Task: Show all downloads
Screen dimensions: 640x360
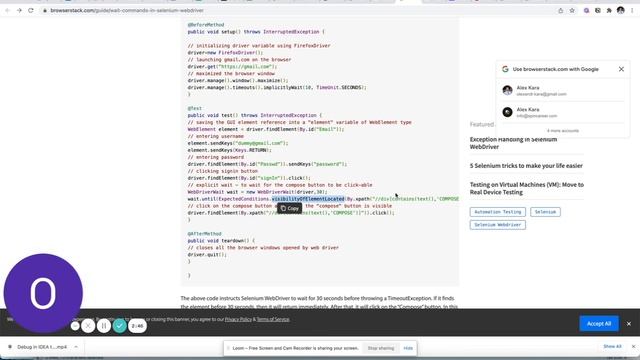Action: tap(612, 347)
